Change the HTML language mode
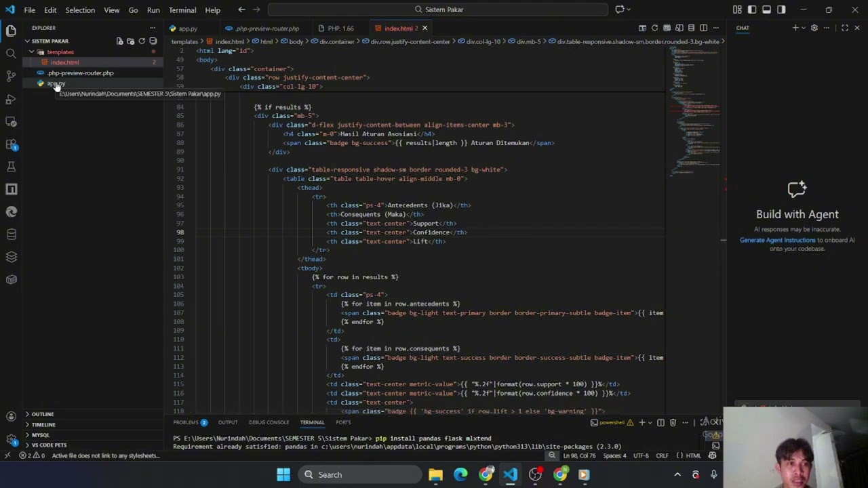868x488 pixels. (x=693, y=455)
